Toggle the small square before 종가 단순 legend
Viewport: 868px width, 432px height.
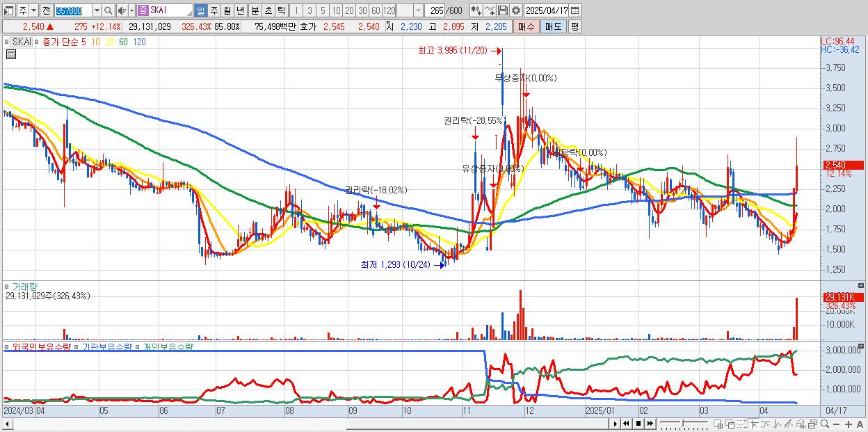pos(38,42)
